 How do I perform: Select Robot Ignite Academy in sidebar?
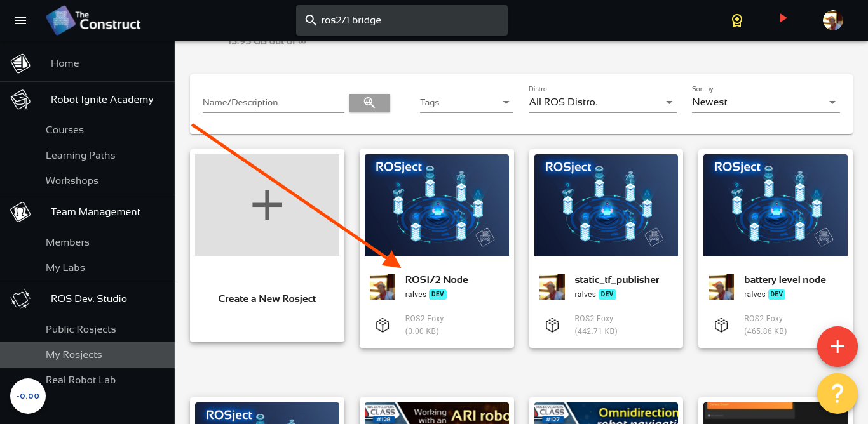(102, 100)
